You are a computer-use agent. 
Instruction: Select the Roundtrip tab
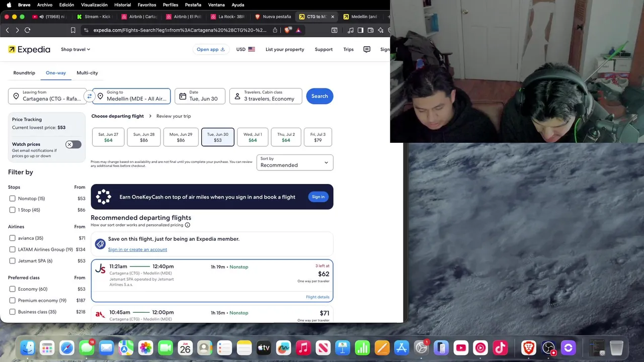[x=24, y=73]
